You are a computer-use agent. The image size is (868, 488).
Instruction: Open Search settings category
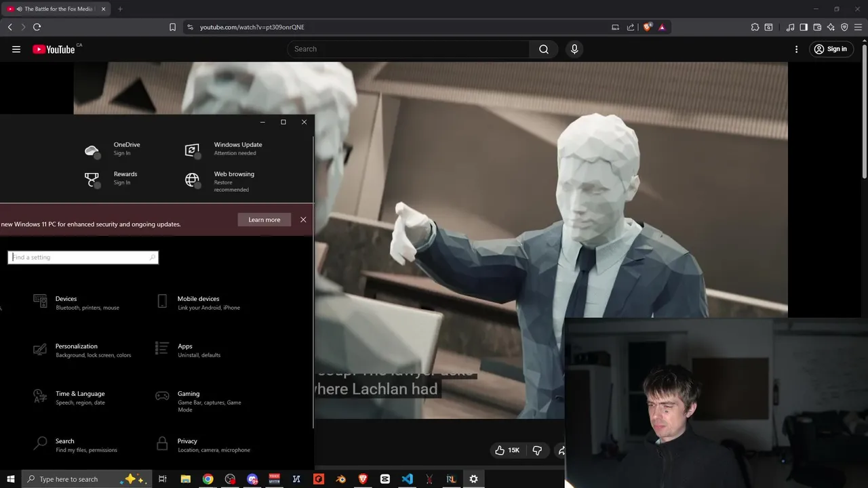point(75,445)
